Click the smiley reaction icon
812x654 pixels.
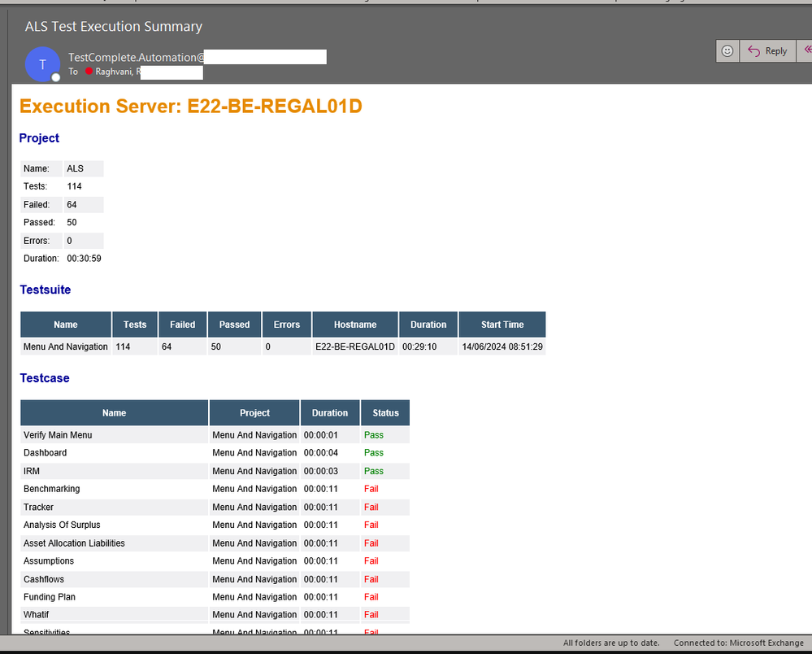point(727,50)
